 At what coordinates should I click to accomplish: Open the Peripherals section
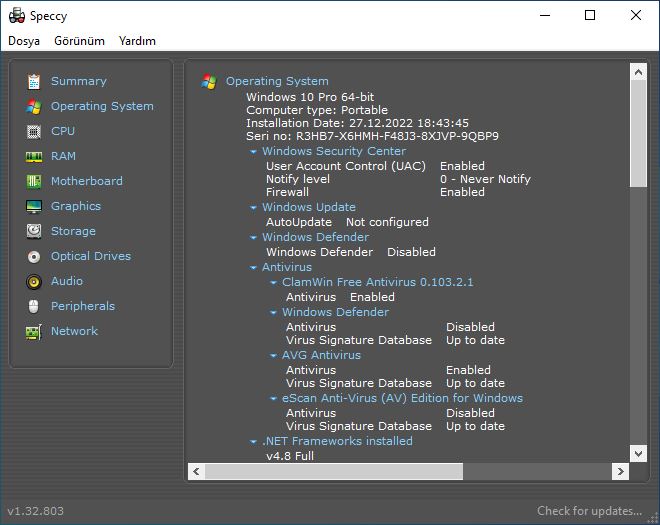(83, 306)
